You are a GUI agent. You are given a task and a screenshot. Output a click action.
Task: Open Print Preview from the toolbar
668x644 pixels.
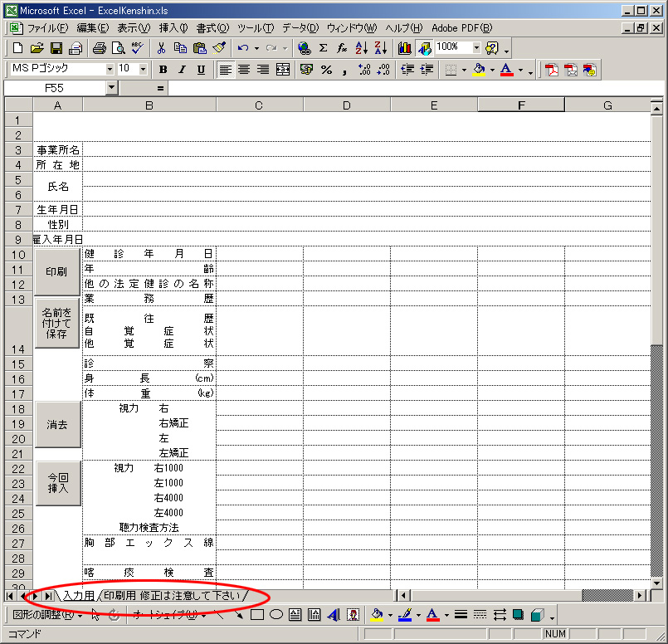pyautogui.click(x=117, y=48)
